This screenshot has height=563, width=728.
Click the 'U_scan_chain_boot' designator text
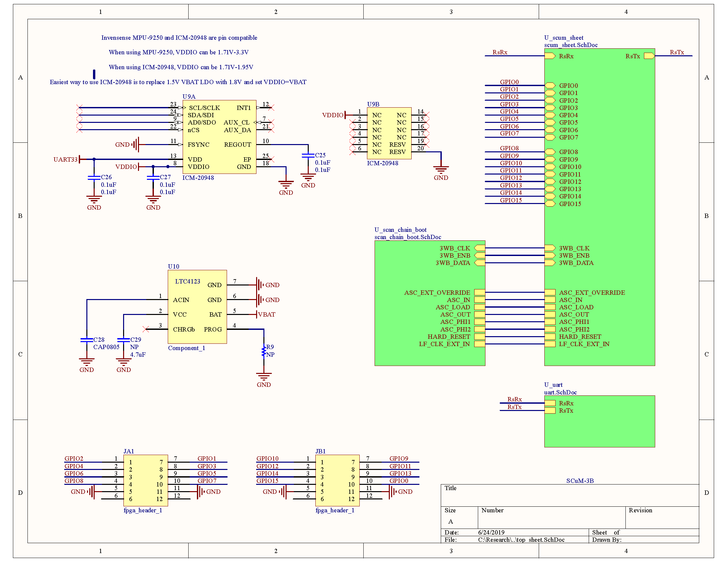coord(400,230)
